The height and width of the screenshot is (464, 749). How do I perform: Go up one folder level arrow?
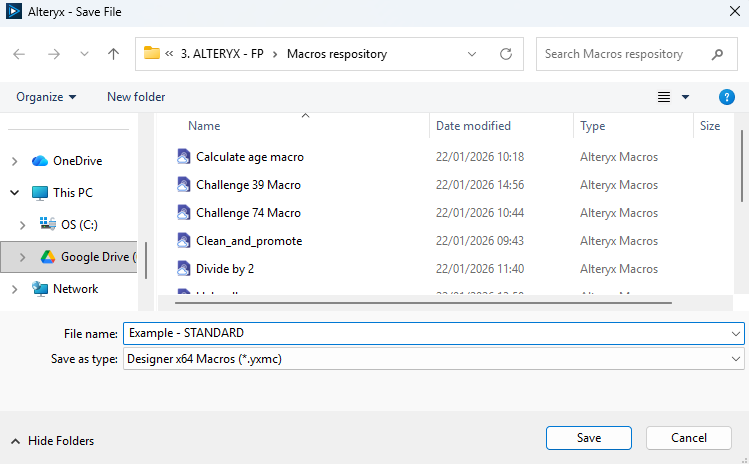pyautogui.click(x=113, y=54)
